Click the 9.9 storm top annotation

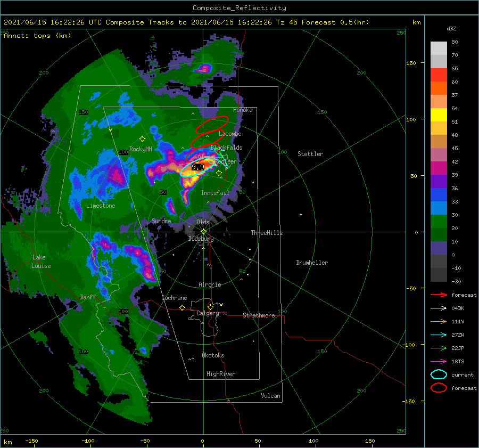tap(198, 167)
